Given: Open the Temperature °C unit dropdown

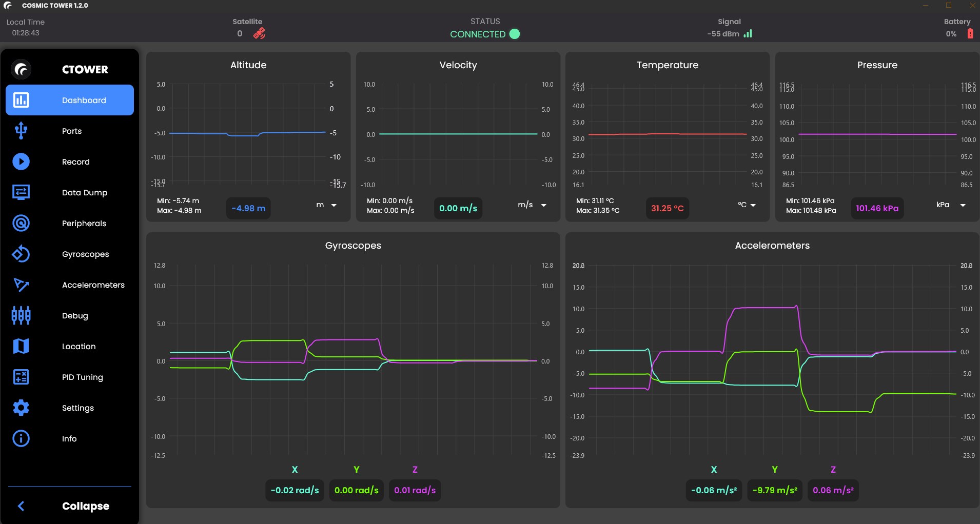Looking at the screenshot, I should click(x=747, y=205).
